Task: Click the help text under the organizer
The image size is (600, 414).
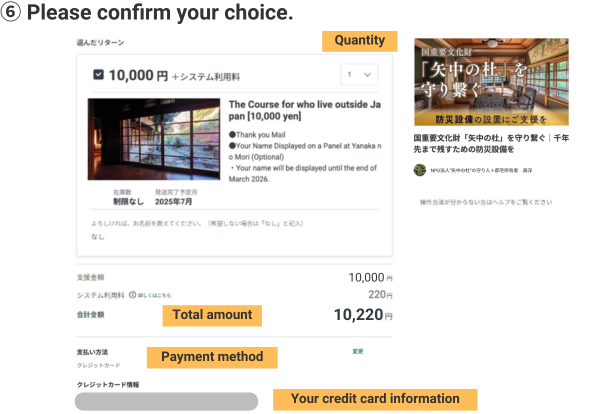Action: pos(485,202)
